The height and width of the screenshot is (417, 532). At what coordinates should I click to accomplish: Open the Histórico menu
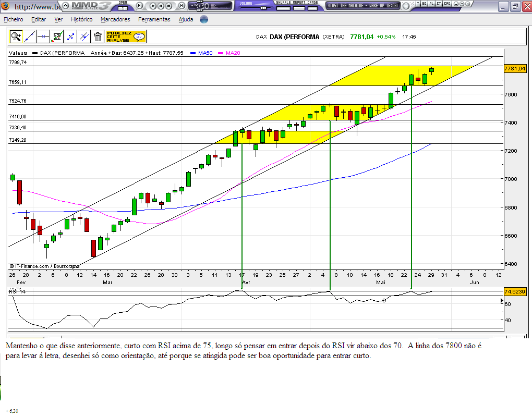[x=82, y=19]
